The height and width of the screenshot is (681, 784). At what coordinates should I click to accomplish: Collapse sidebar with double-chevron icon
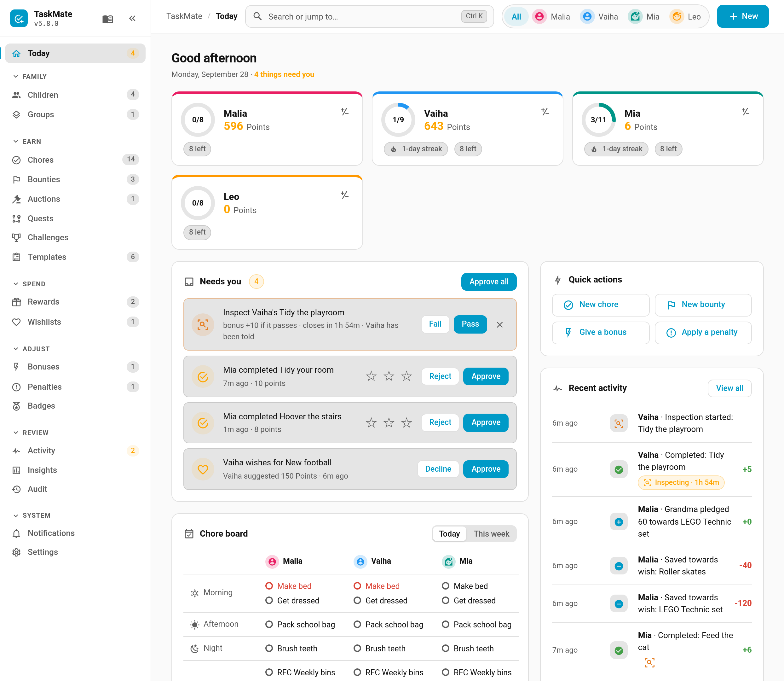[x=132, y=19]
